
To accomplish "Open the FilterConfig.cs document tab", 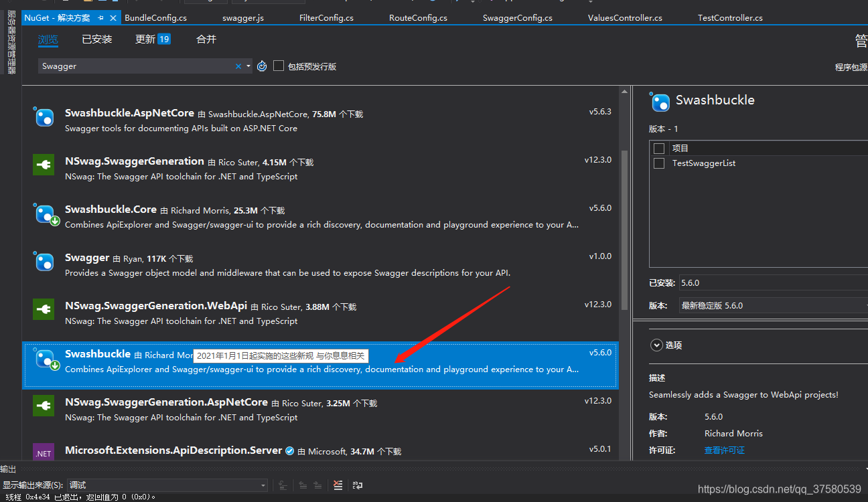I will point(326,18).
